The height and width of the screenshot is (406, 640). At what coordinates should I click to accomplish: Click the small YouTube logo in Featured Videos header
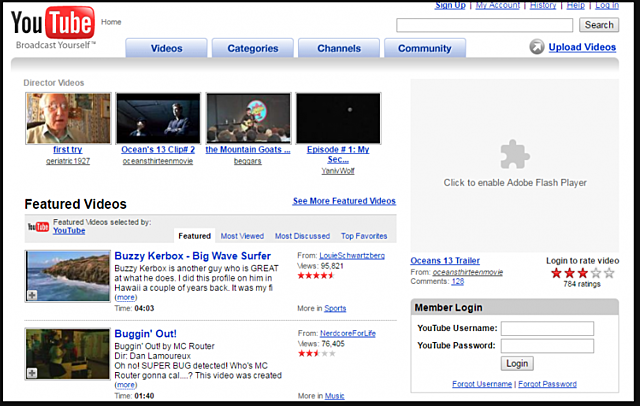pos(38,226)
